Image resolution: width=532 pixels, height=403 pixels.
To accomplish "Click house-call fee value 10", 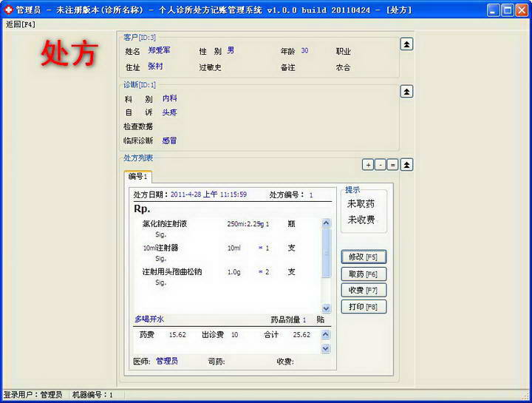I will [234, 335].
